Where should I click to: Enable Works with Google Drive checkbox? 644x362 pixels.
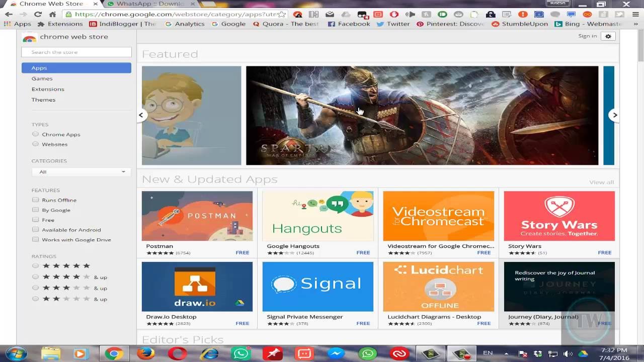coord(35,239)
